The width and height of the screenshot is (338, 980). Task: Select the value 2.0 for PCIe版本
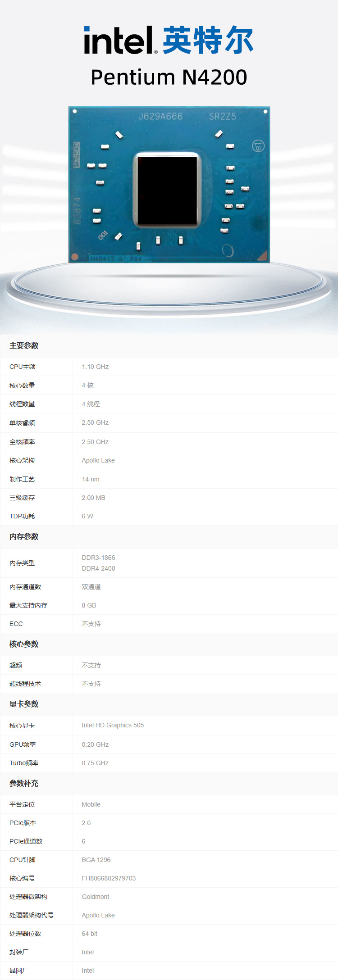pyautogui.click(x=86, y=823)
